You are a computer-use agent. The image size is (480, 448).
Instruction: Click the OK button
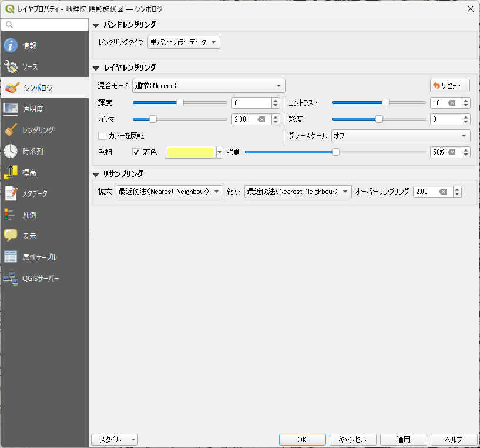pos(303,440)
